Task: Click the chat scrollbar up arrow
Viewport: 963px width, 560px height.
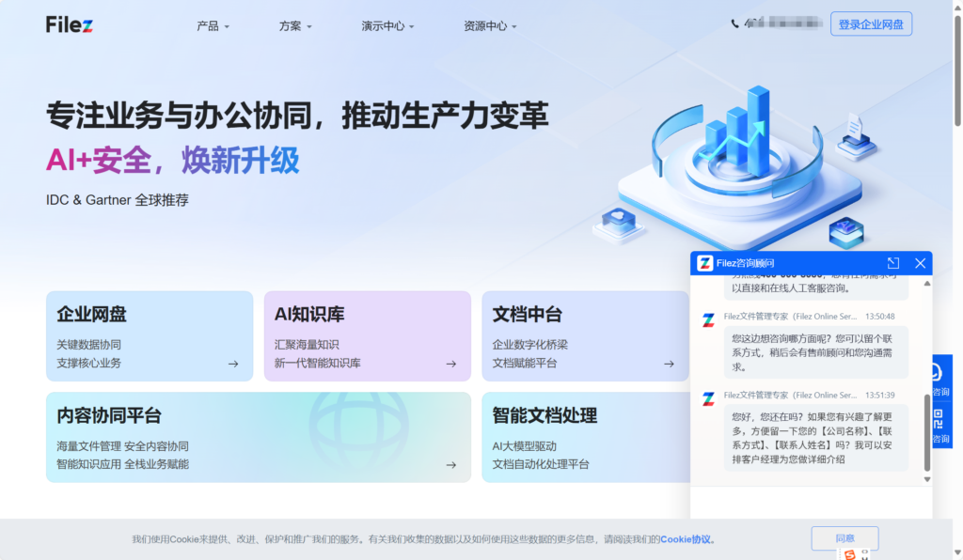Action: coord(926,283)
